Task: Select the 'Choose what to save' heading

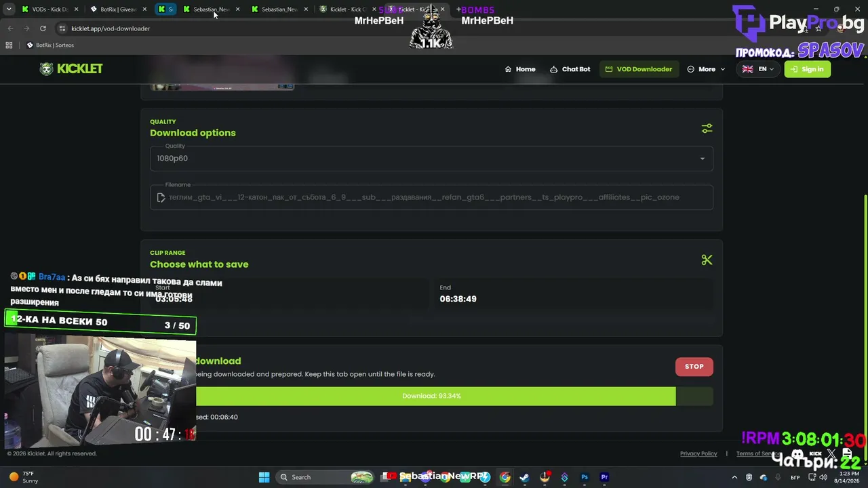Action: click(x=199, y=264)
